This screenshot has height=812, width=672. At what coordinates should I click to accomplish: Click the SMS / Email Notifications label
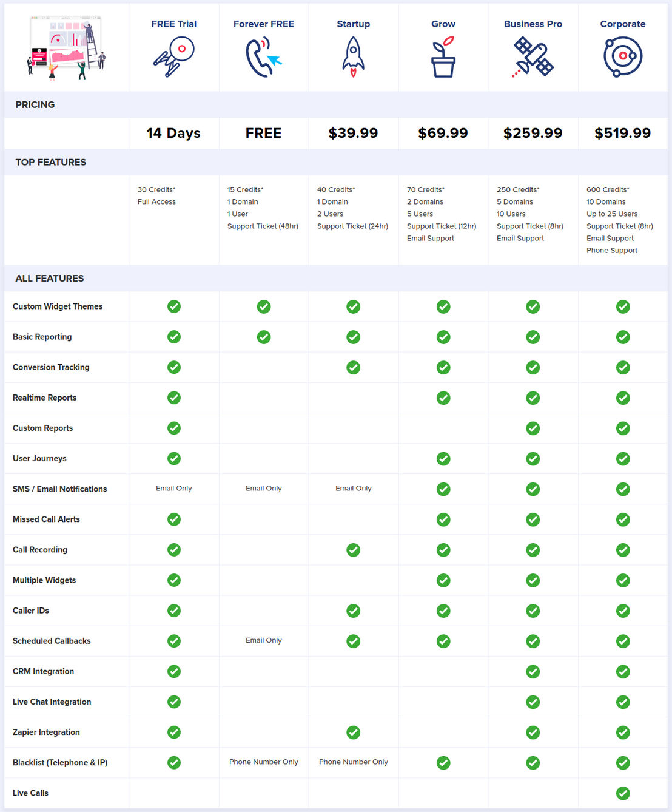point(60,489)
